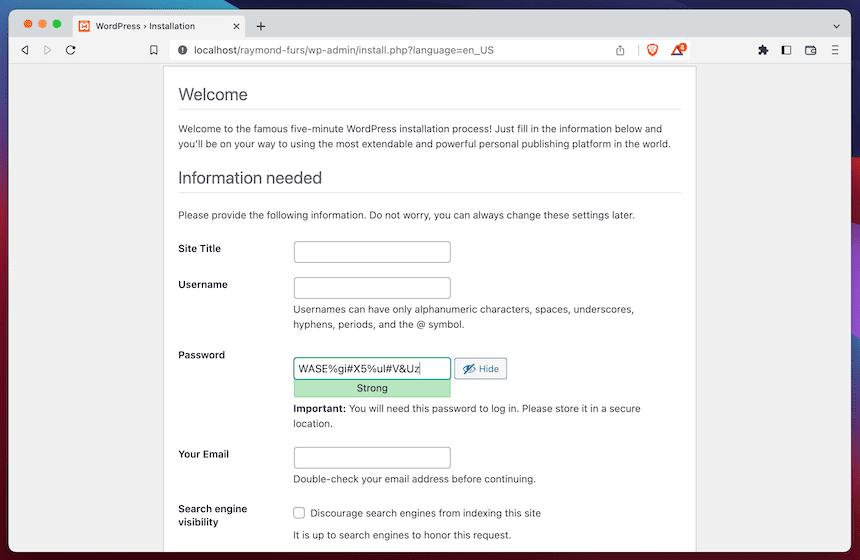The image size is (860, 560).
Task: View site information icon beside localhost
Action: point(182,50)
